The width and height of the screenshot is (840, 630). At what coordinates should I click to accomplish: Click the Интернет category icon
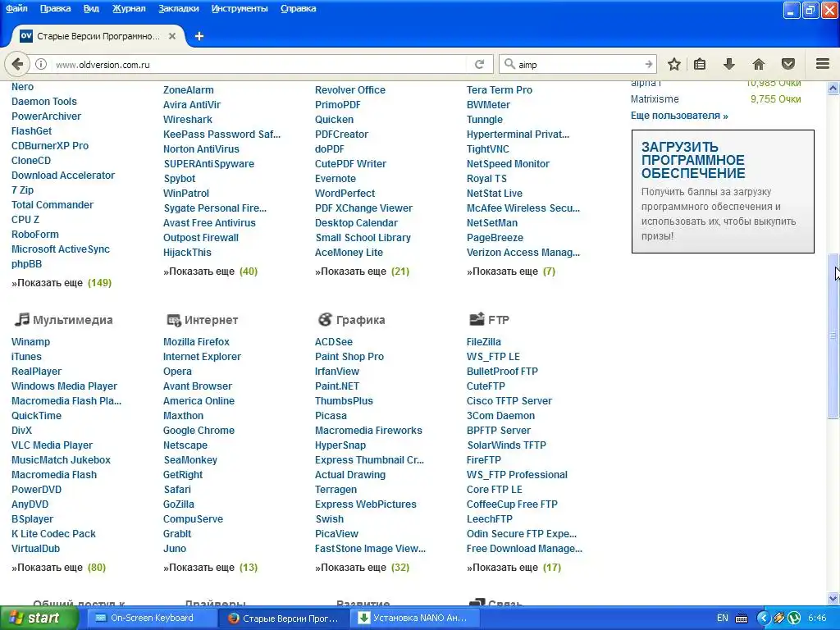[x=174, y=321]
